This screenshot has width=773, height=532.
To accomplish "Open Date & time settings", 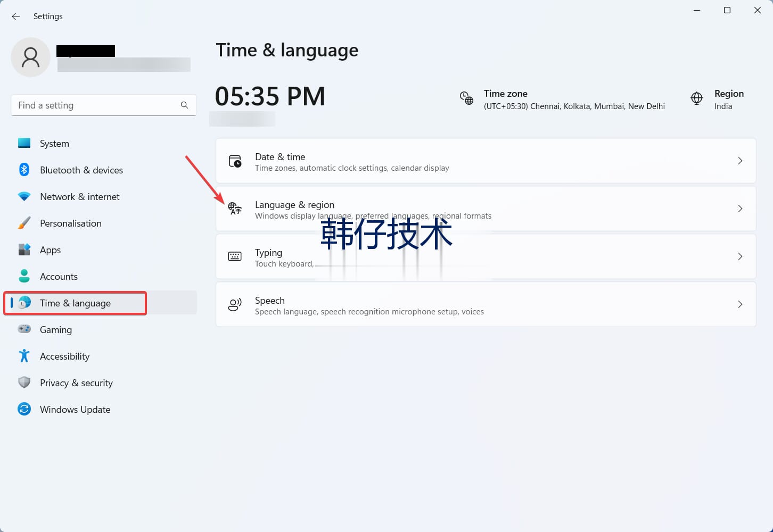I will 486,161.
